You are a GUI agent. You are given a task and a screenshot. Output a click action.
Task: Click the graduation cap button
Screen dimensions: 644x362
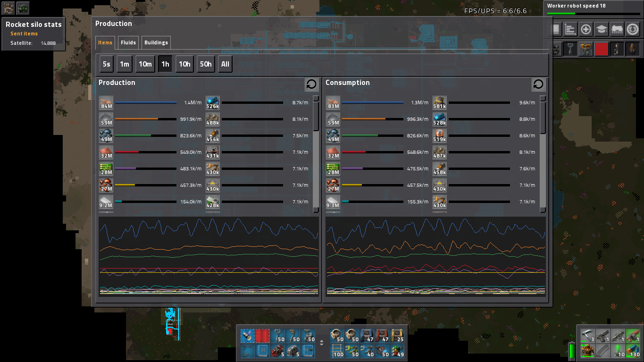click(x=601, y=29)
